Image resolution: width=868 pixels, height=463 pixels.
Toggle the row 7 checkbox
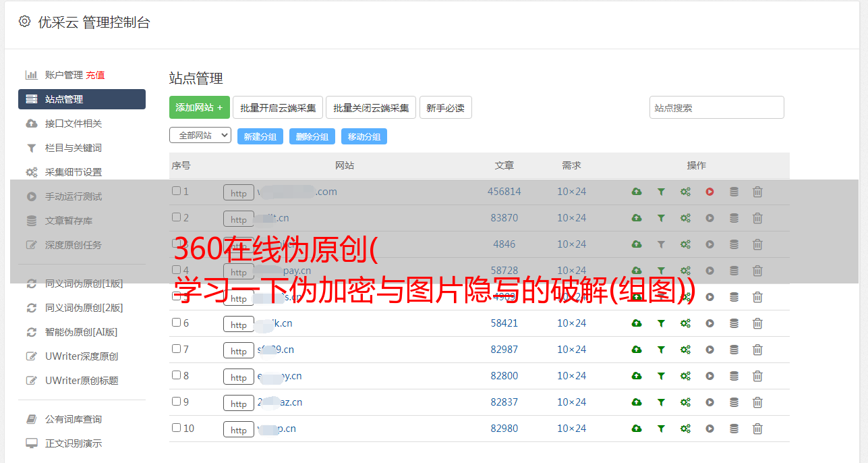click(x=176, y=349)
